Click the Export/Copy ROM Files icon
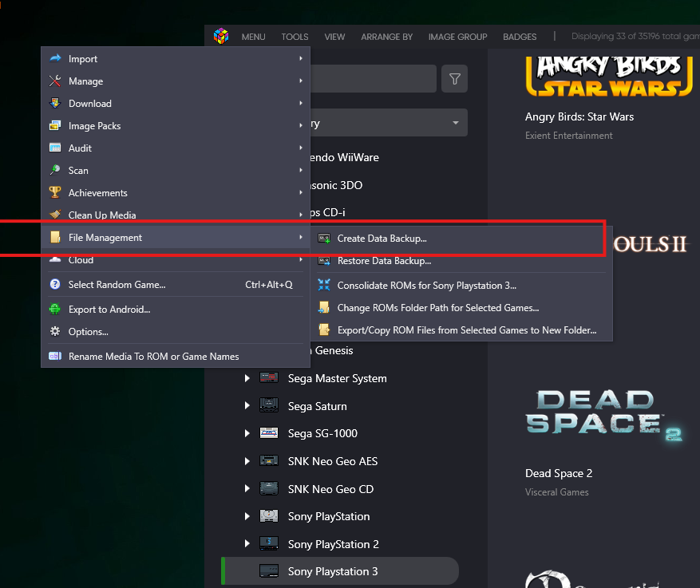700x588 pixels. [x=324, y=330]
